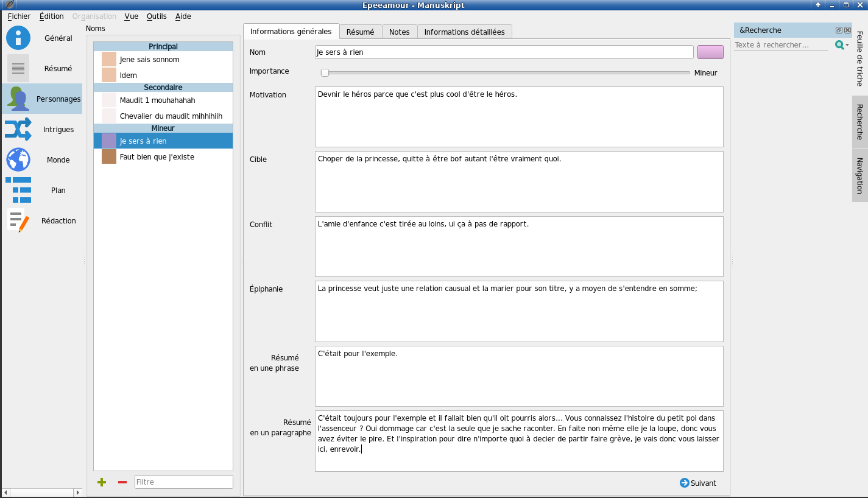Open the Édition menu

click(51, 16)
